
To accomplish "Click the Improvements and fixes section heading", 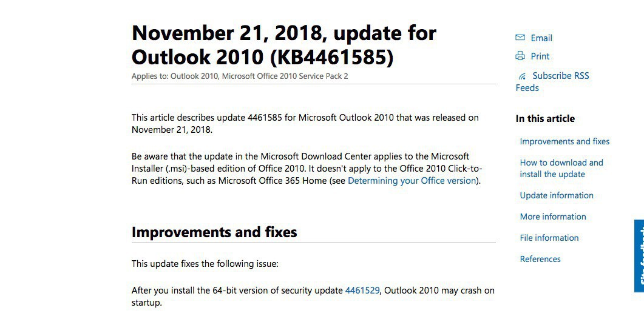I will tap(214, 232).
